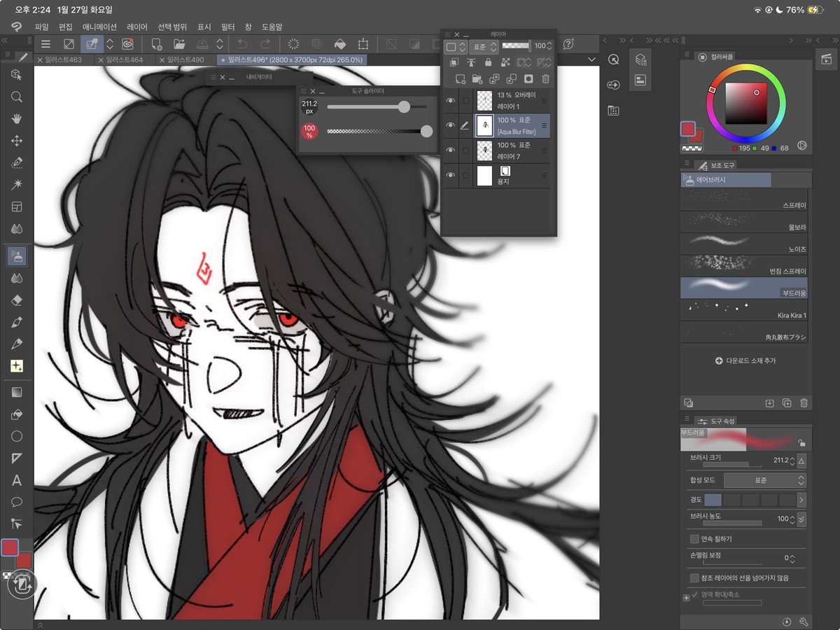Switch to the 일러스트490 tab
Screen dimensions: 840x630
point(185,60)
